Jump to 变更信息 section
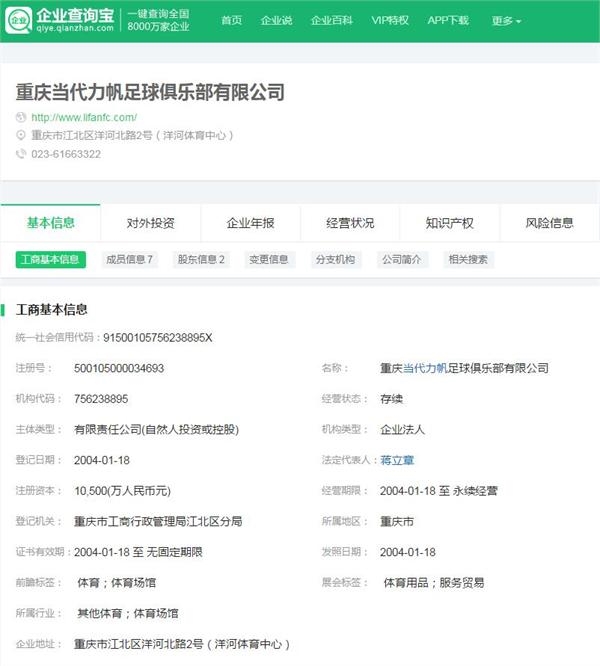The image size is (600, 666). pyautogui.click(x=269, y=260)
